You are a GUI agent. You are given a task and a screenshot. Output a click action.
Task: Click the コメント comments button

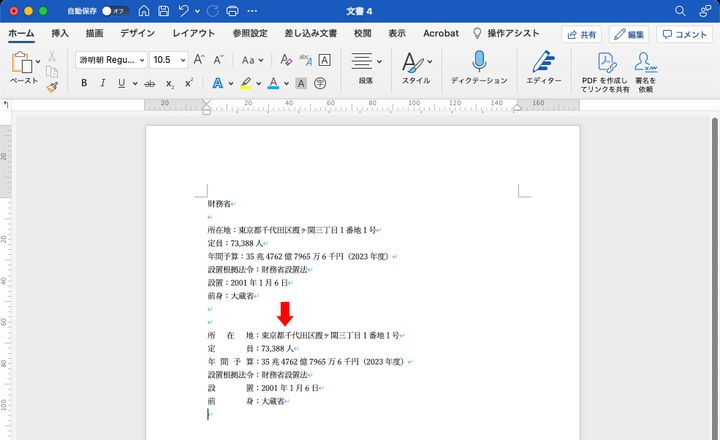coord(685,34)
